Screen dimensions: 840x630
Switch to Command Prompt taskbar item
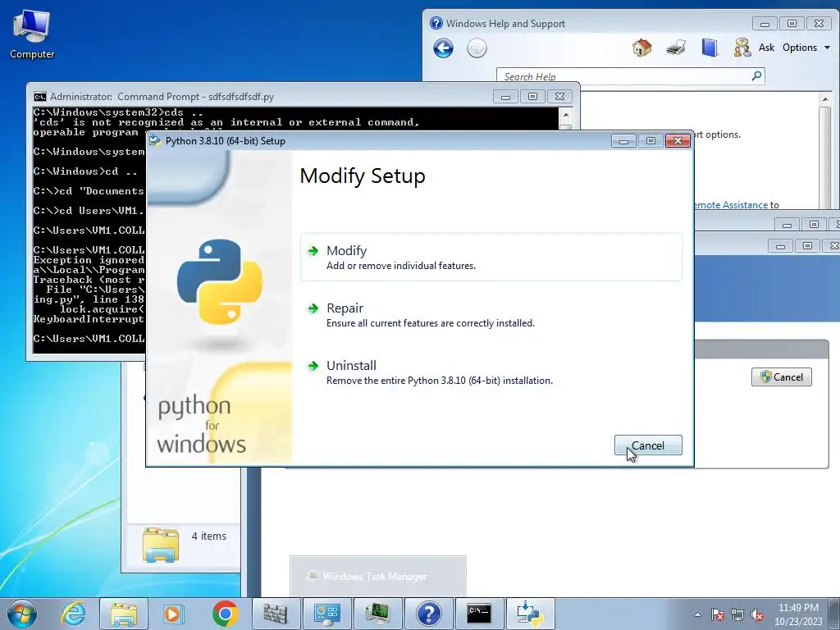click(479, 614)
